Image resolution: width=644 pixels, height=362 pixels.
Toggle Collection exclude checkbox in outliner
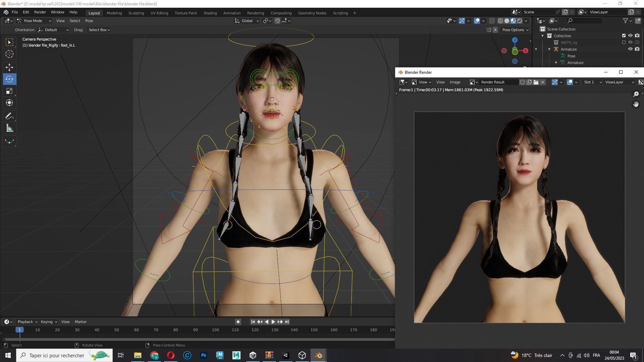click(624, 36)
